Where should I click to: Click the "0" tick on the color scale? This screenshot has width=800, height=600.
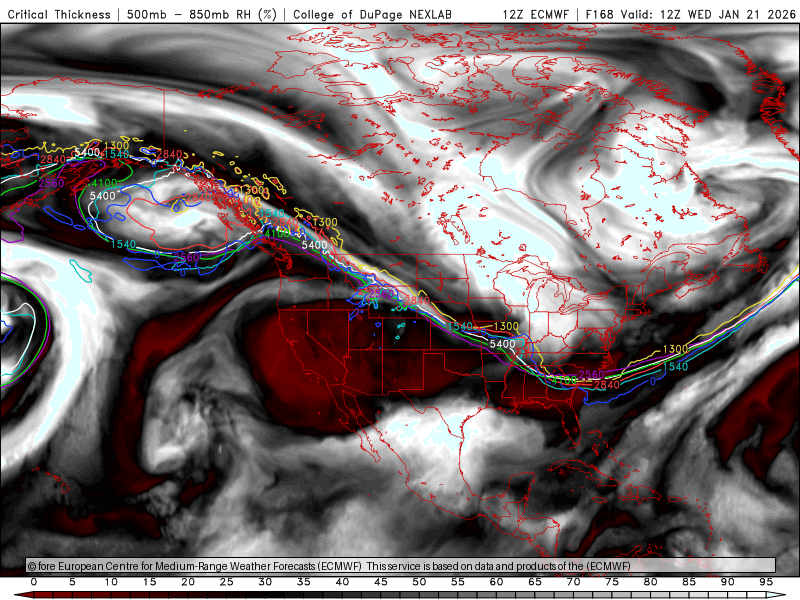point(34,582)
